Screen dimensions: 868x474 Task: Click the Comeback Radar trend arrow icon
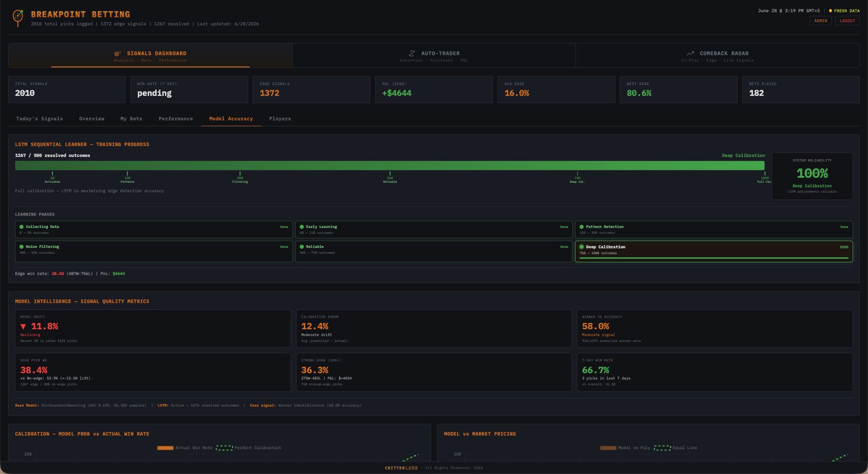pyautogui.click(x=690, y=53)
